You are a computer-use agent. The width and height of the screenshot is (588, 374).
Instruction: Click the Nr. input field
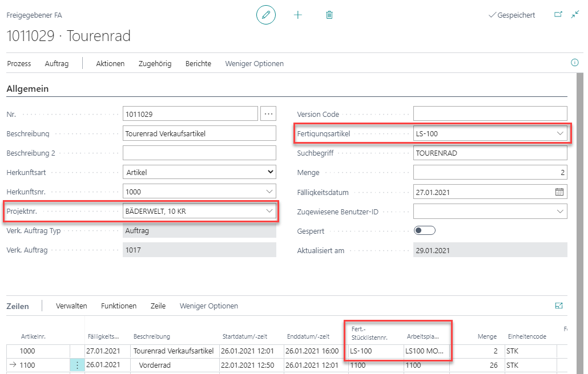tap(190, 114)
